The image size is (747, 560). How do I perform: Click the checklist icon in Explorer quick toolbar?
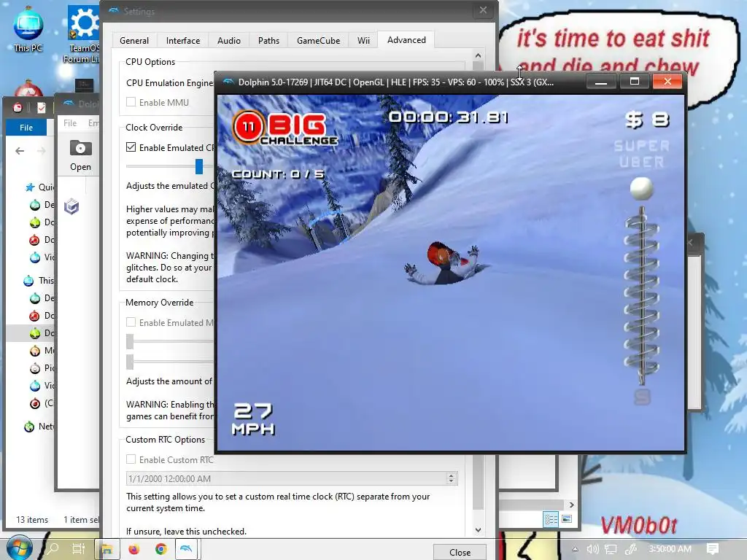42,108
